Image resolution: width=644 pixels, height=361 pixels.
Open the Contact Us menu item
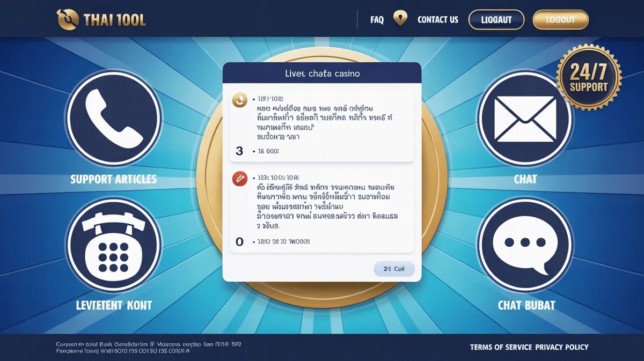pyautogui.click(x=438, y=20)
